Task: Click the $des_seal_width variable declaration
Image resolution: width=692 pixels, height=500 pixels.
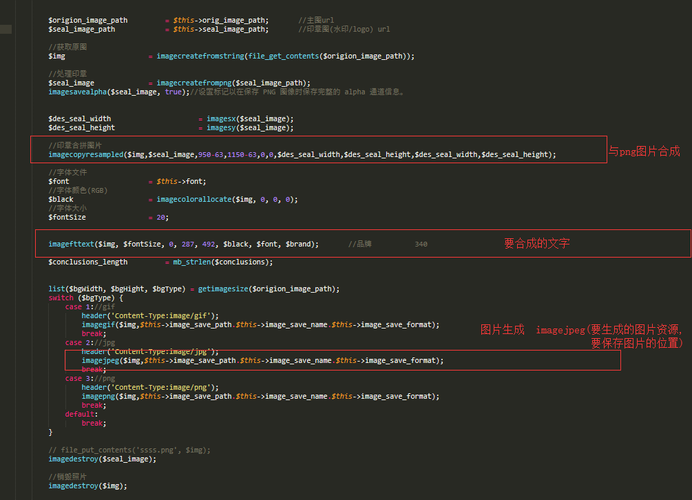Action: (x=79, y=119)
